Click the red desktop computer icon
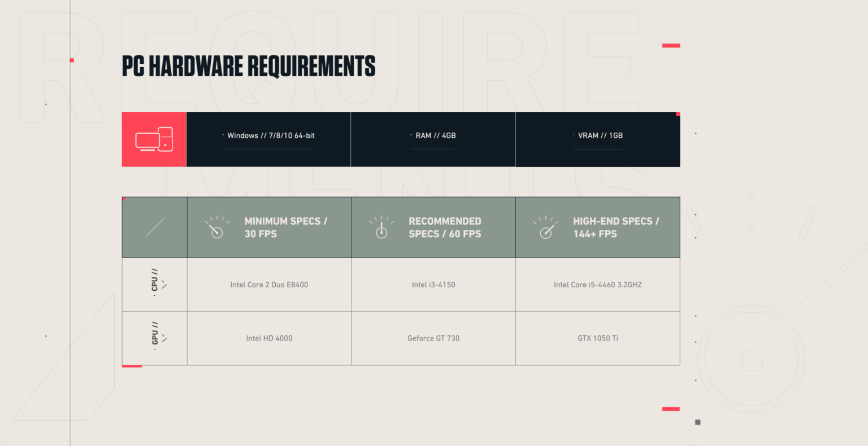868x446 pixels. [x=154, y=139]
